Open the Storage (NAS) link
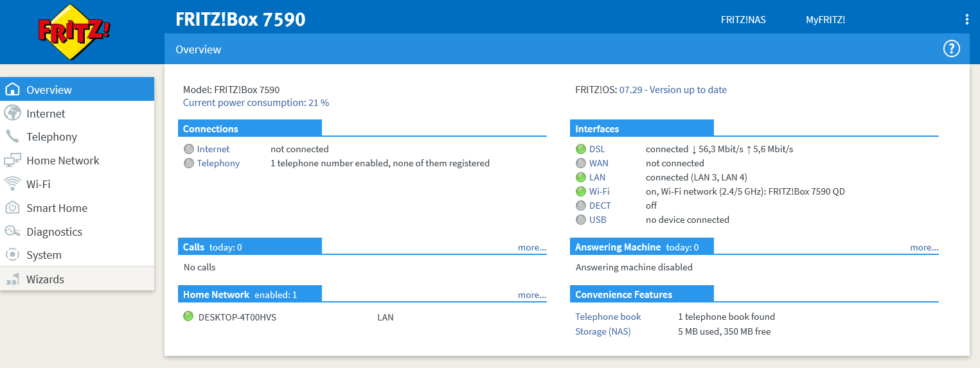The image size is (980, 368). tap(603, 331)
